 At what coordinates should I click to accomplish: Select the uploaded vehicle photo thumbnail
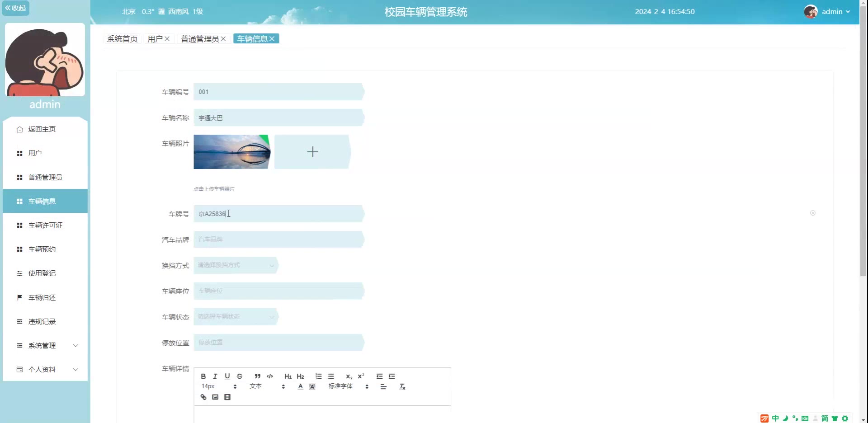[x=232, y=152]
